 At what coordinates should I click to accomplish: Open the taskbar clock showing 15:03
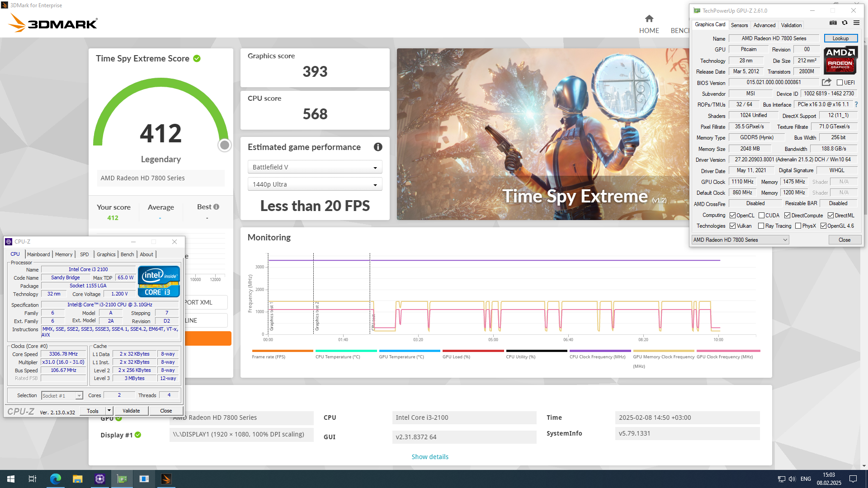coord(829,479)
